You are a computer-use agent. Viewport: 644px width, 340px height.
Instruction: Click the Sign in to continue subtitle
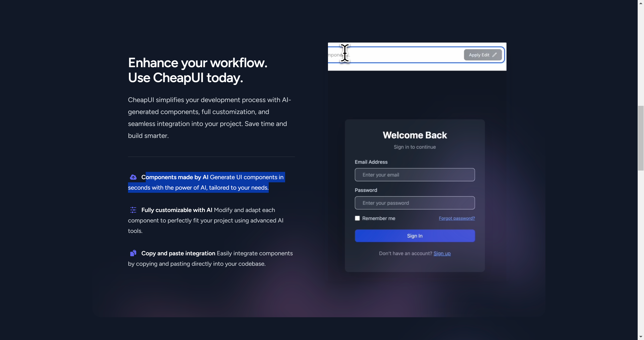click(415, 147)
